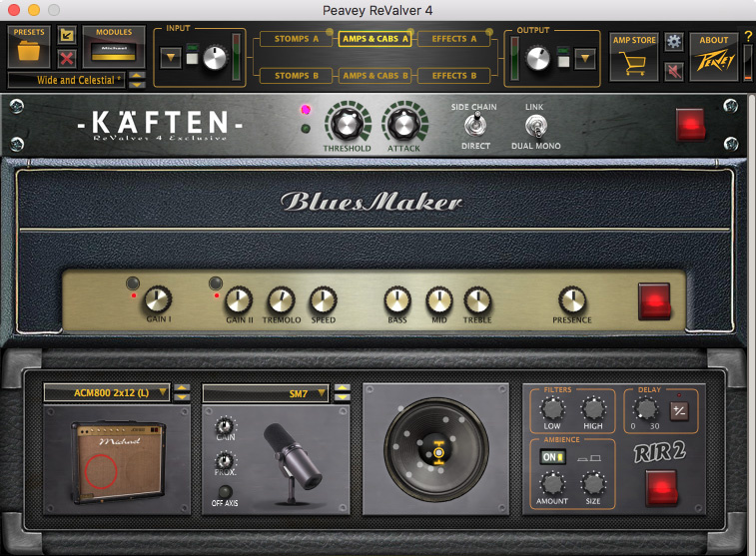Click the Mid knob
This screenshot has width=756, height=556.
pyautogui.click(x=438, y=300)
